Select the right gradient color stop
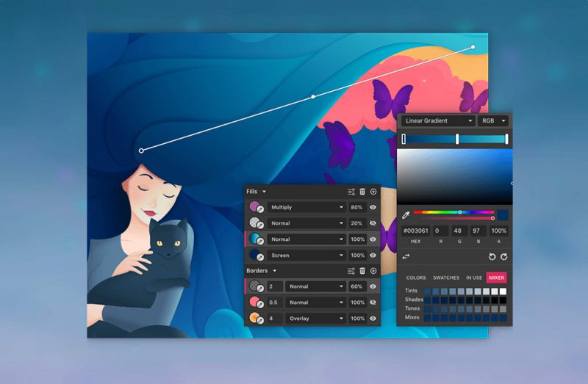Screen dimensions: 588x384 506,139
